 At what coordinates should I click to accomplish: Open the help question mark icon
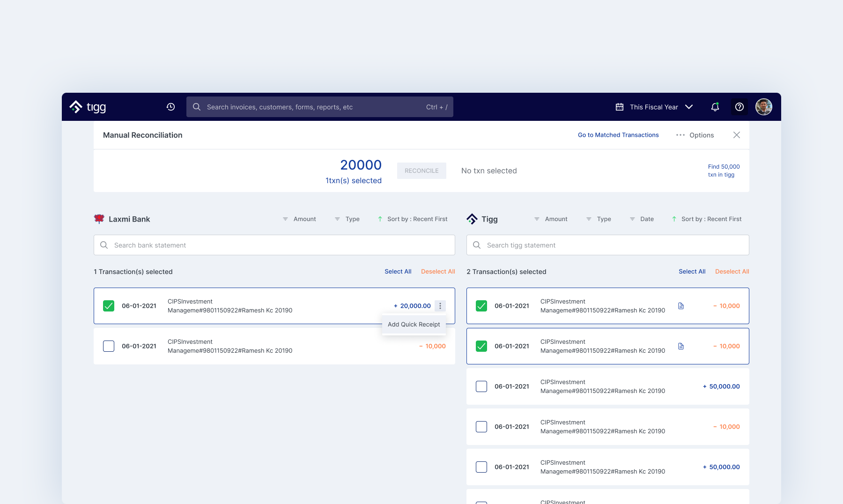coord(739,107)
